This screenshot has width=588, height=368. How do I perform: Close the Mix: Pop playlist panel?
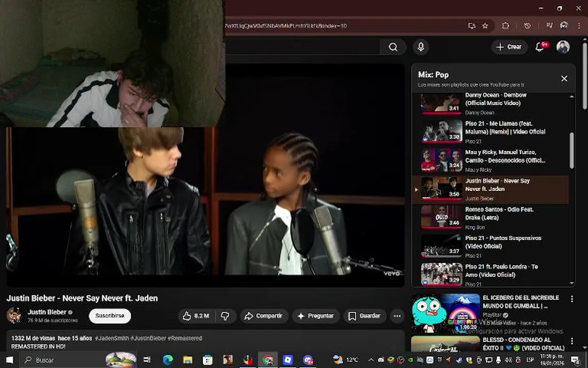[564, 79]
